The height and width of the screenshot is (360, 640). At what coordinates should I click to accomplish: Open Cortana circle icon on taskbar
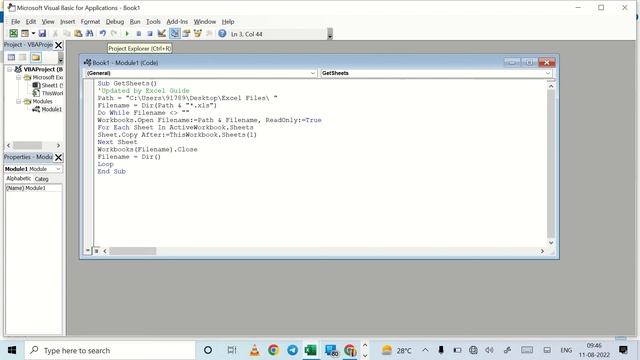(x=208, y=350)
